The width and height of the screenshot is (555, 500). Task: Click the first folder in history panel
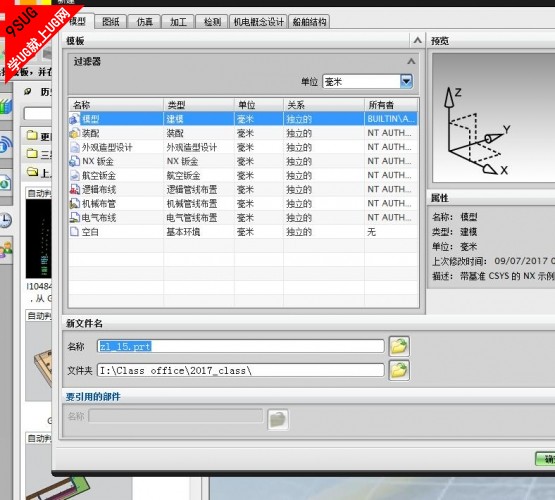coord(32,135)
